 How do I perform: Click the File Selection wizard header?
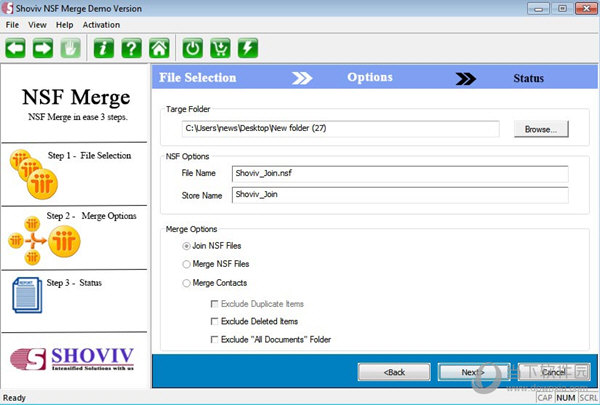click(197, 78)
